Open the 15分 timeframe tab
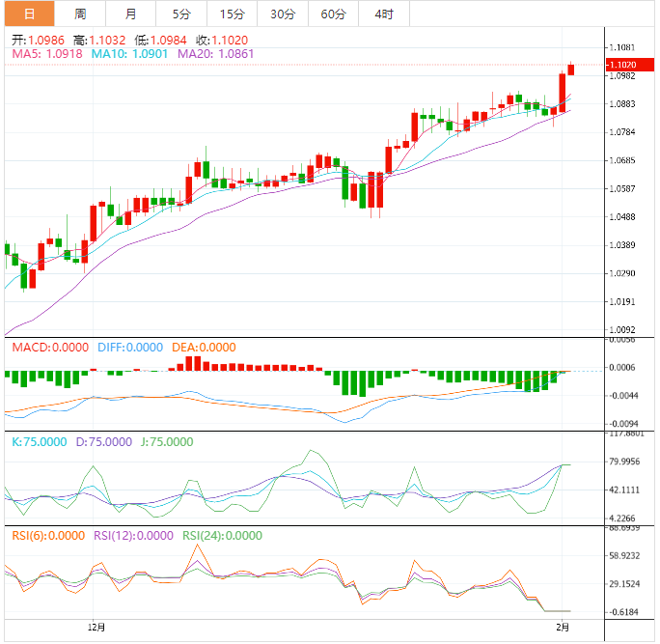Image resolution: width=660 pixels, height=644 pixels. (232, 14)
